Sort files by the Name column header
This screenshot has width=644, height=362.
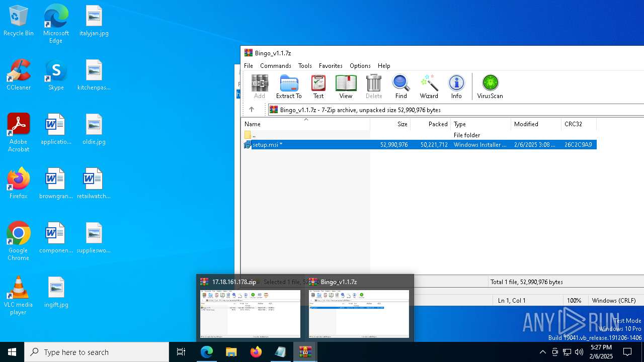[x=305, y=124]
